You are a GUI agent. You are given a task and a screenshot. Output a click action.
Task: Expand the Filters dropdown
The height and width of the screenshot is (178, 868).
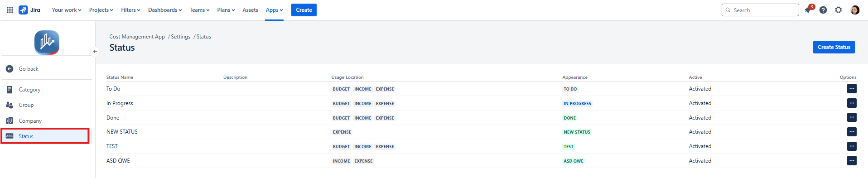pyautogui.click(x=130, y=10)
